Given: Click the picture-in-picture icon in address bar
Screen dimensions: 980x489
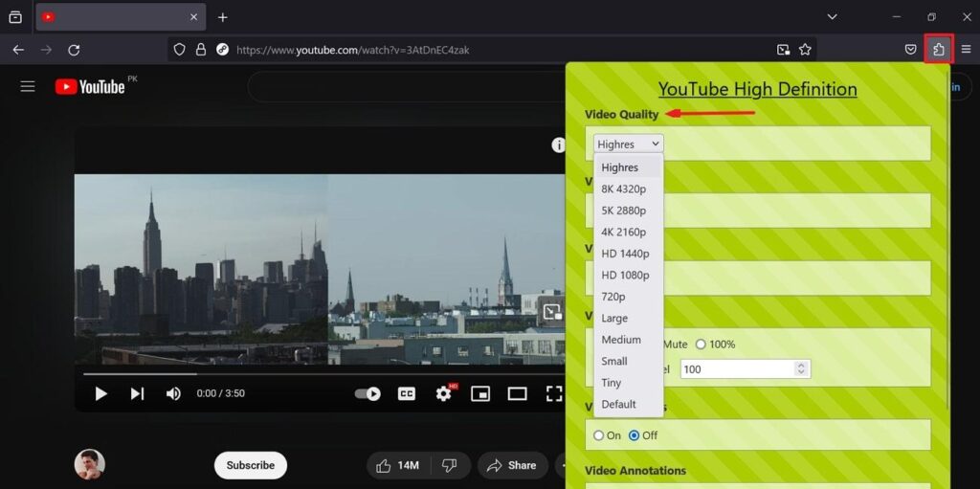Looking at the screenshot, I should click(x=783, y=50).
